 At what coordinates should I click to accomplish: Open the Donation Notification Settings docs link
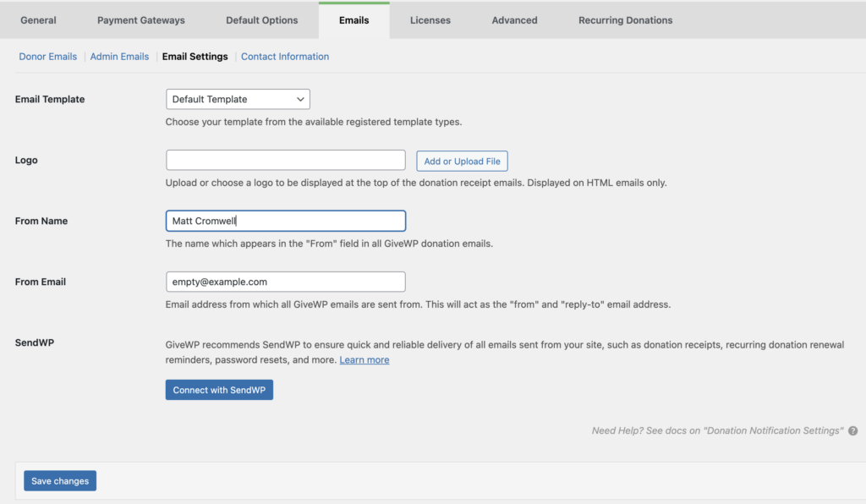click(x=717, y=430)
